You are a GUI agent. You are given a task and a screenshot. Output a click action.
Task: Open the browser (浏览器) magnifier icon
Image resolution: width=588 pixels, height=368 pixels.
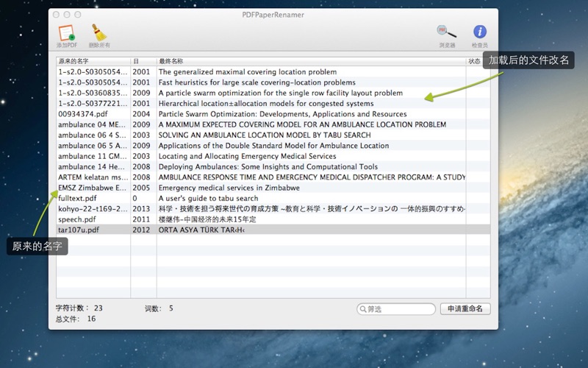coord(447,32)
